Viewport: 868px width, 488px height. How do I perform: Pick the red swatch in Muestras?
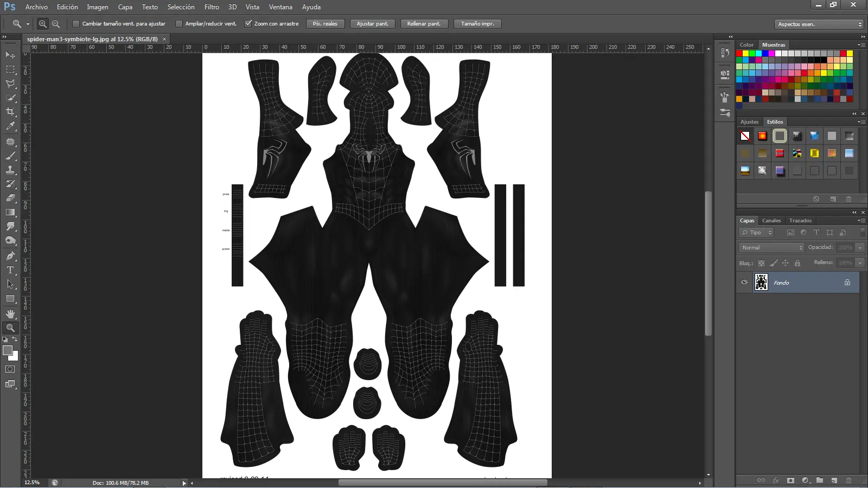click(x=739, y=54)
